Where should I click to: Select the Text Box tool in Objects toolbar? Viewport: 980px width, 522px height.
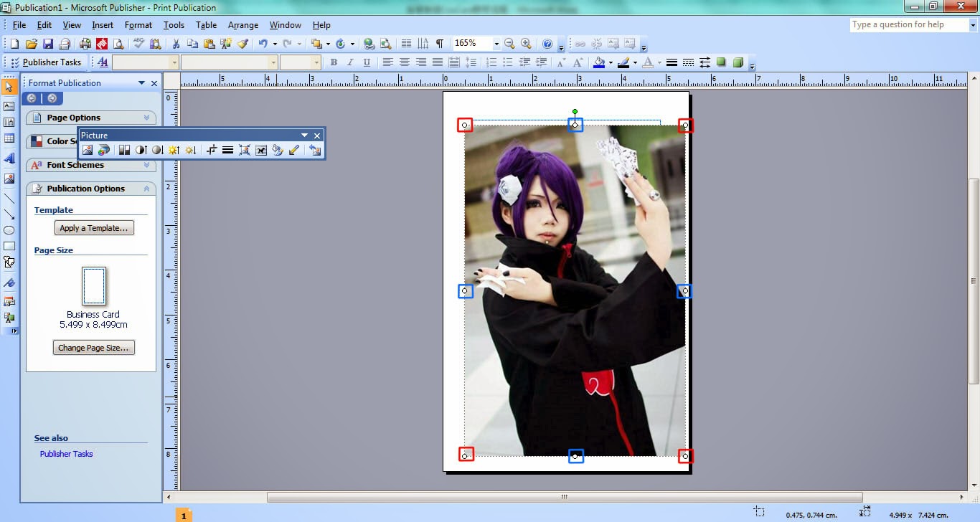tap(9, 106)
